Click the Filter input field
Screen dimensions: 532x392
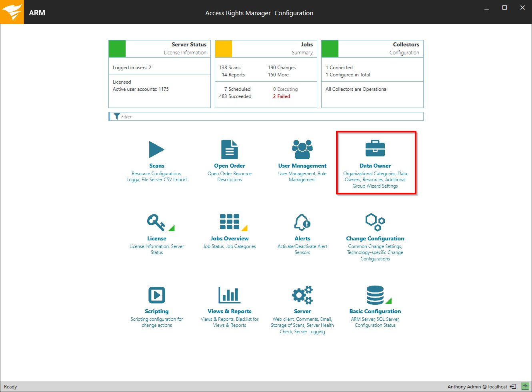coord(268,116)
